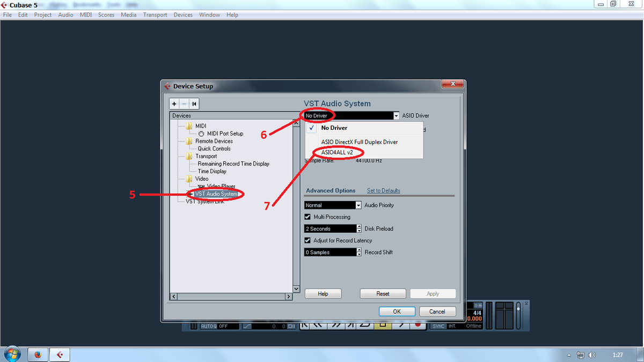
Task: Click the MIDI Port Setup connector icon
Action: [201, 134]
